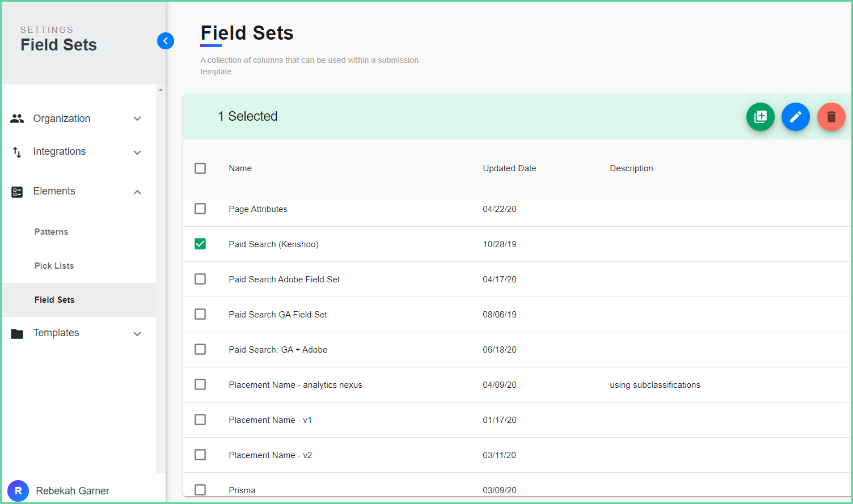
Task: Click the 04/22/20 date cell
Action: [x=500, y=209]
